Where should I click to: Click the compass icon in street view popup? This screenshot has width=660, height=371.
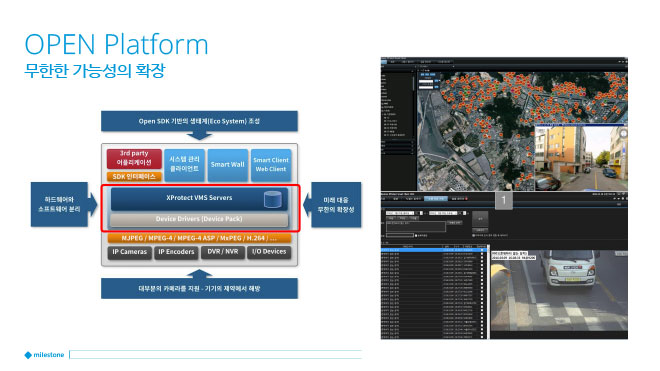(623, 133)
